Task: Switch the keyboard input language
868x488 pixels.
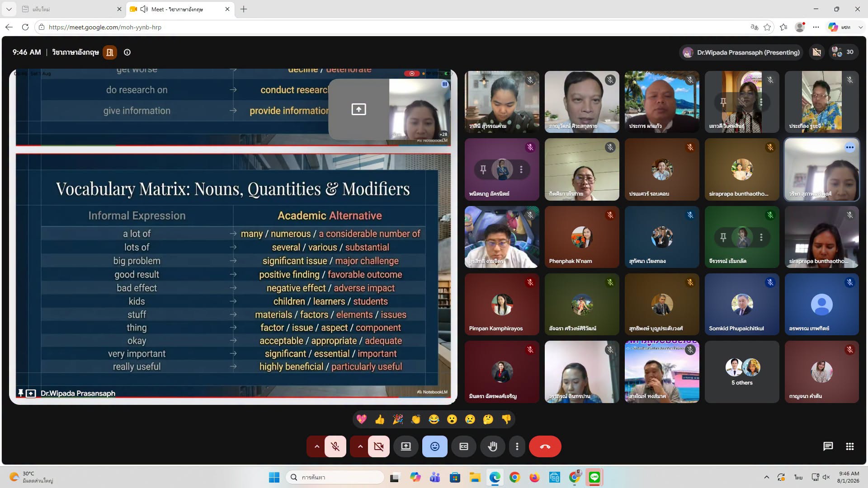Action: [799, 477]
